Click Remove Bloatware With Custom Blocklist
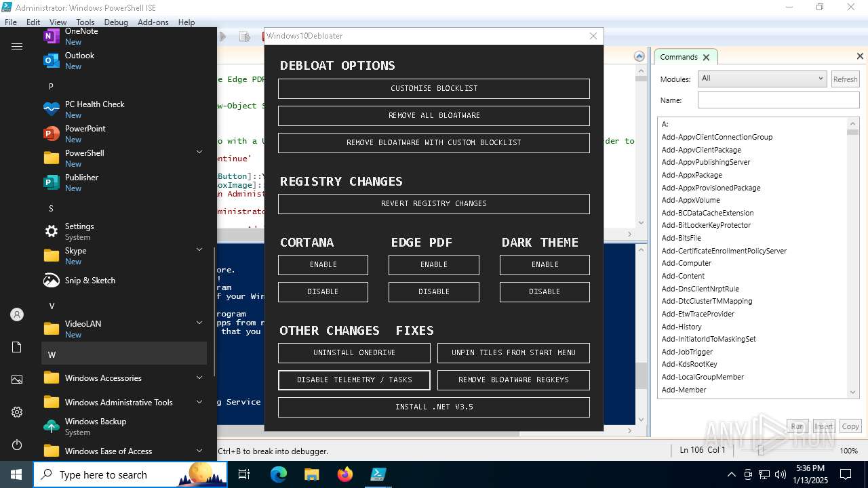Viewport: 868px width, 488px height. [434, 143]
